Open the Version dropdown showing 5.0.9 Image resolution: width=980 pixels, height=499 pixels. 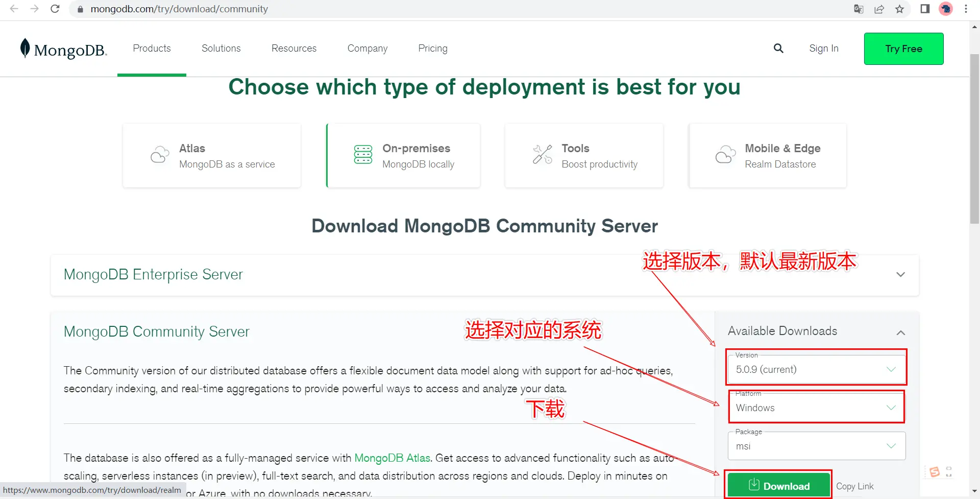(x=817, y=369)
